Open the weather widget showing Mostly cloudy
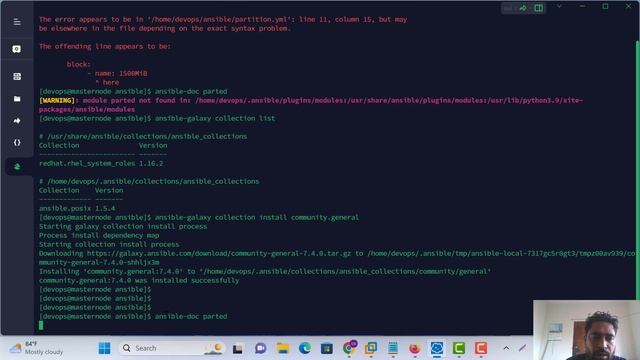The image size is (640, 360). (x=37, y=348)
